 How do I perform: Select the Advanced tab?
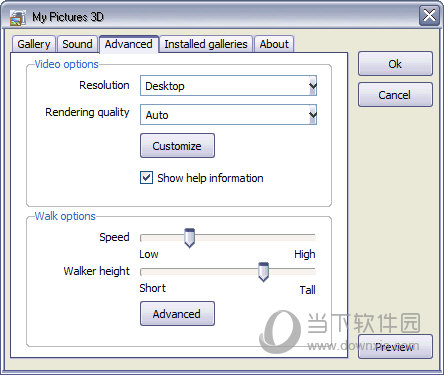[x=128, y=44]
